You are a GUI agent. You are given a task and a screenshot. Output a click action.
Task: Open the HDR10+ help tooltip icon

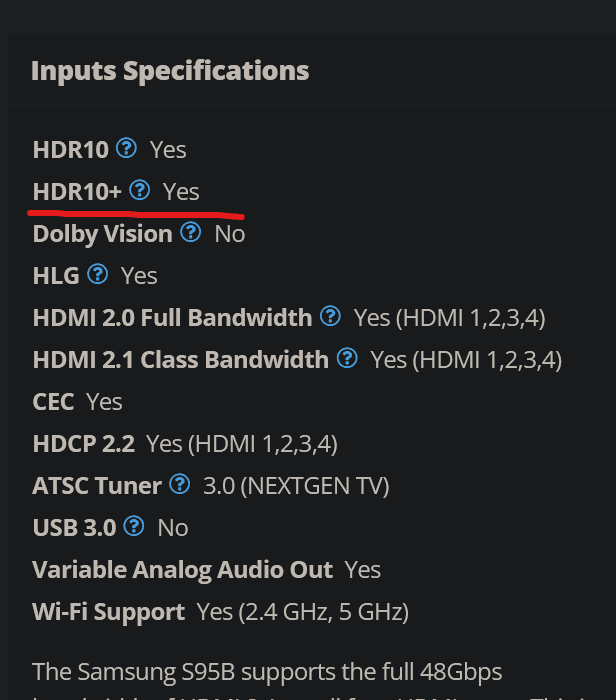[140, 190]
